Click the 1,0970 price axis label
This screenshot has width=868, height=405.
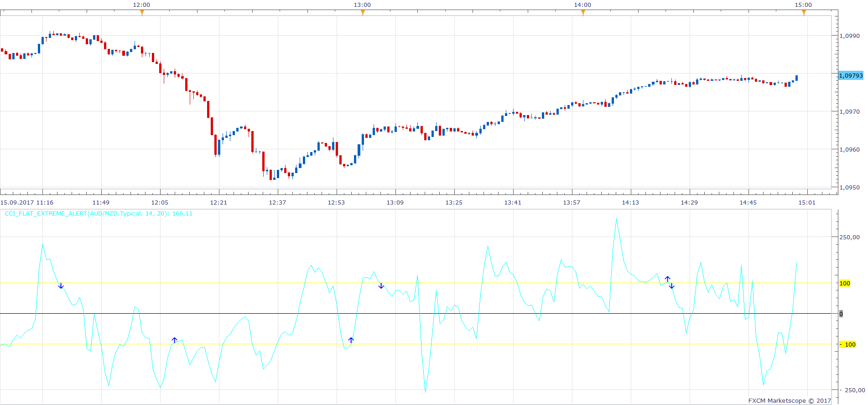[850, 111]
